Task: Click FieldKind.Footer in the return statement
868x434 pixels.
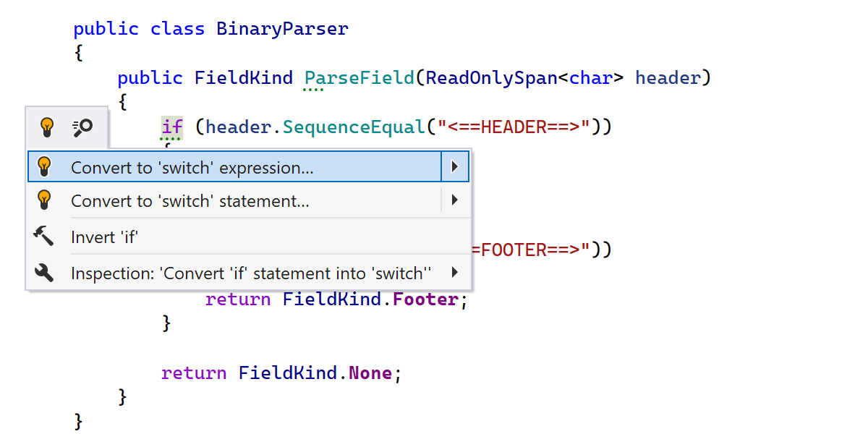Action: pos(370,299)
